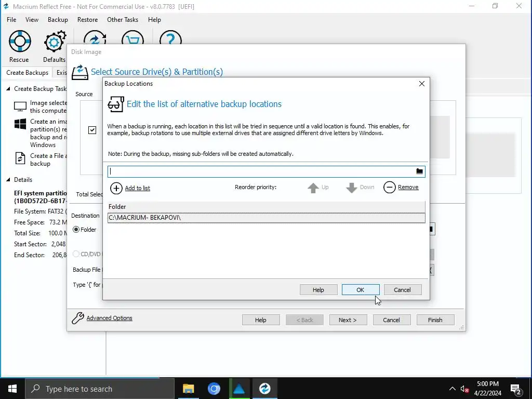Click the Disk Image drive icon beside heading
Image resolution: width=532 pixels, height=399 pixels.
click(x=79, y=72)
